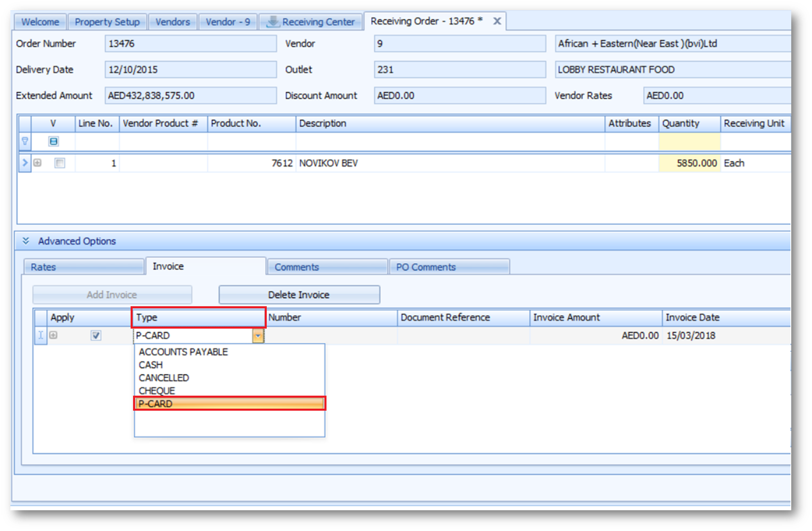Collapse Advanced Options double chevron
Image resolution: width=812 pixels, height=531 pixels.
tap(26, 241)
